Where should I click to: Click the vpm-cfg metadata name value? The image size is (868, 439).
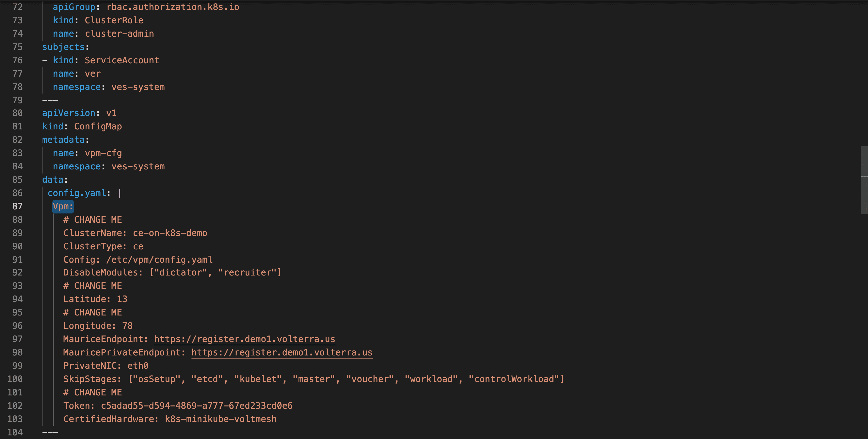[x=103, y=153]
